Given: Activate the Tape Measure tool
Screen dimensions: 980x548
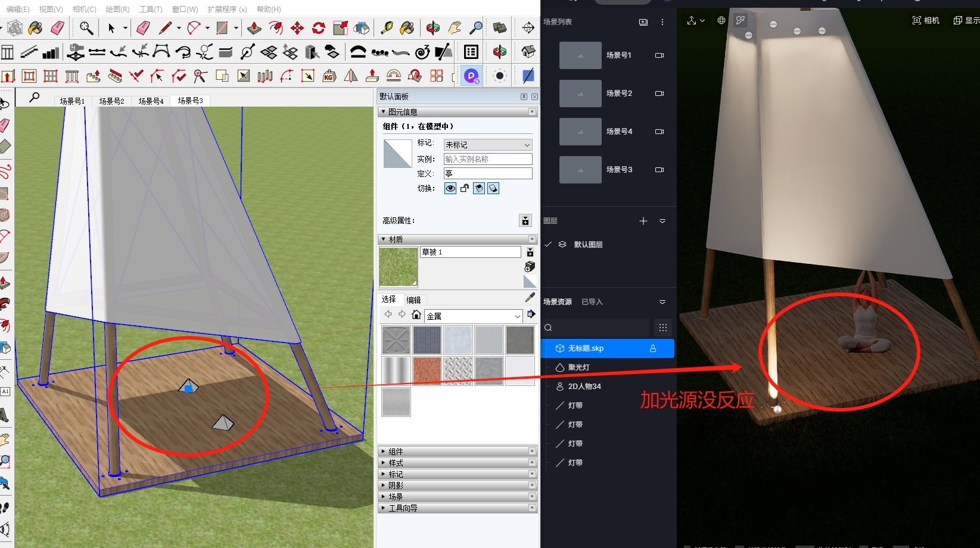Looking at the screenshot, I should [386, 28].
